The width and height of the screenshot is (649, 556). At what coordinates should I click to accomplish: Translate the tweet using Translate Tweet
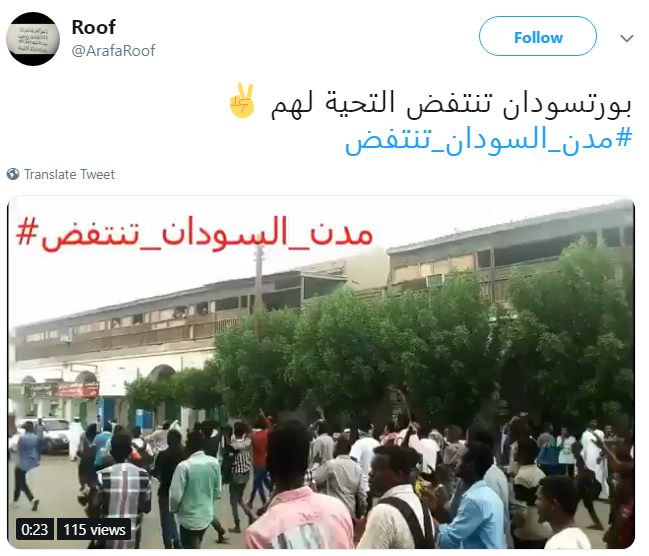point(69,174)
